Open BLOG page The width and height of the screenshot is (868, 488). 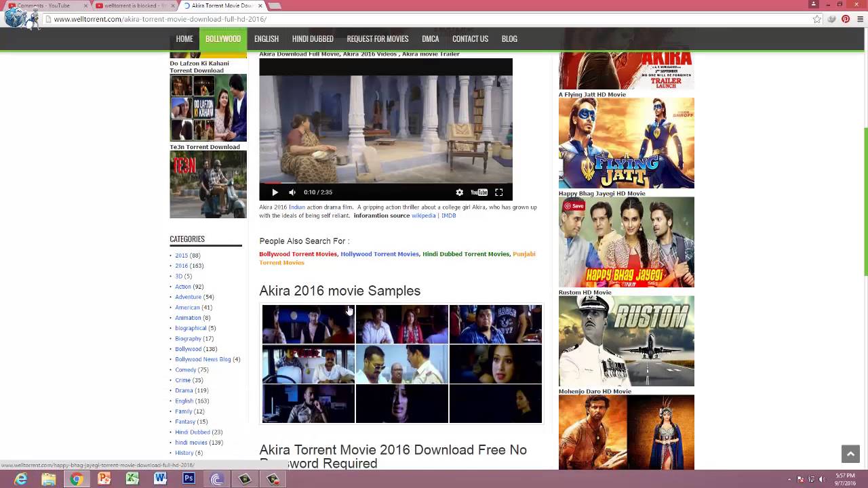[x=509, y=39]
